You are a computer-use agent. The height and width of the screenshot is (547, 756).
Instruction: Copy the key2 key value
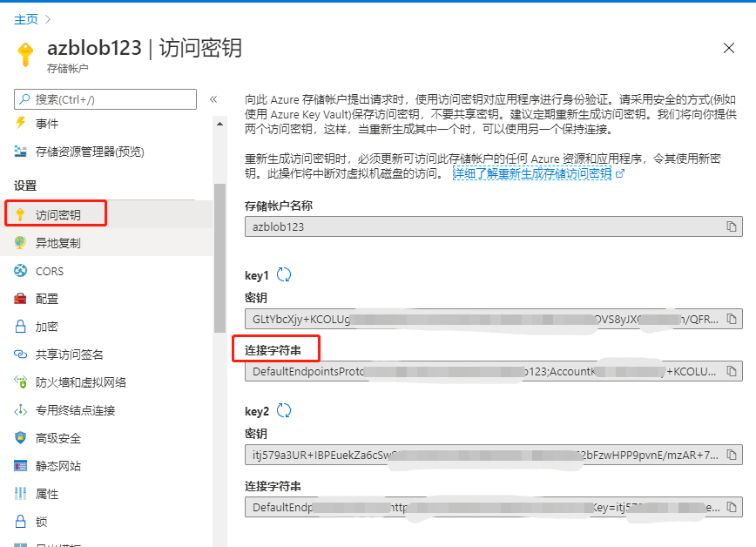[x=732, y=455]
